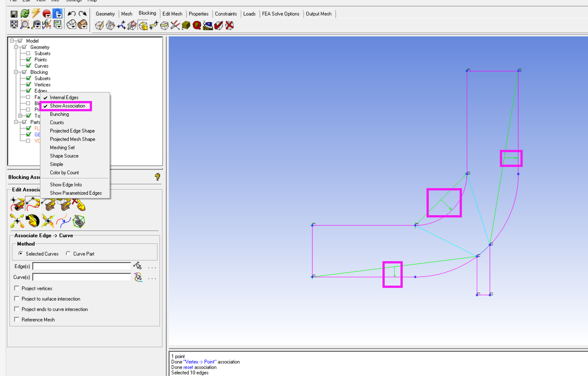Select the Associate Edge to Curve icon
The width and height of the screenshot is (588, 376).
[33, 204]
